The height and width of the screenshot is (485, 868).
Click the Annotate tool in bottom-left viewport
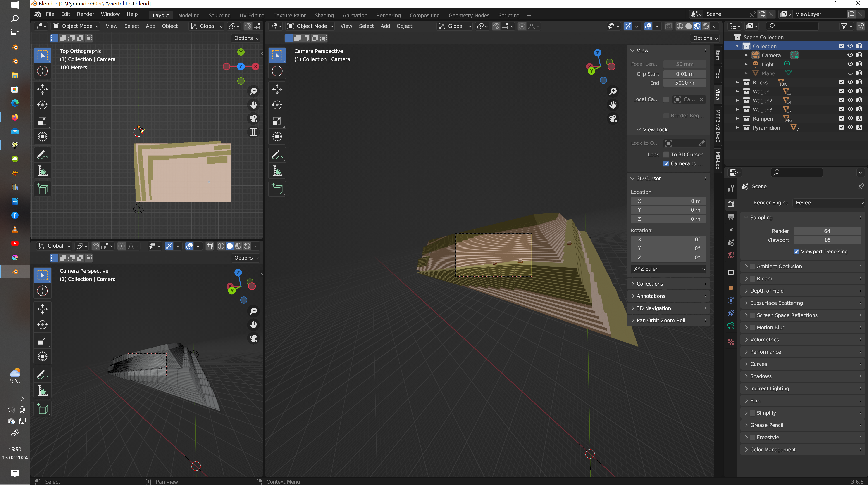point(43,374)
